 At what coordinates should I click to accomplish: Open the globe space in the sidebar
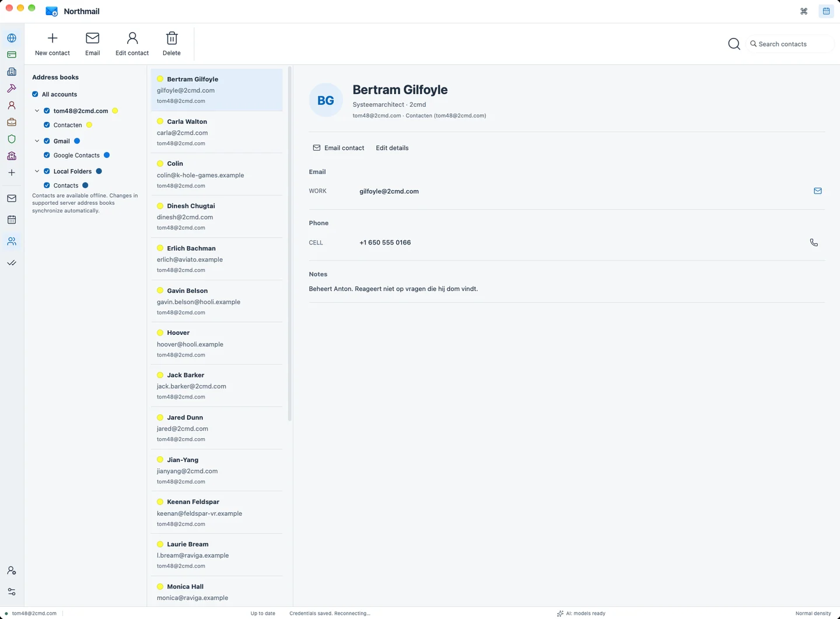12,38
